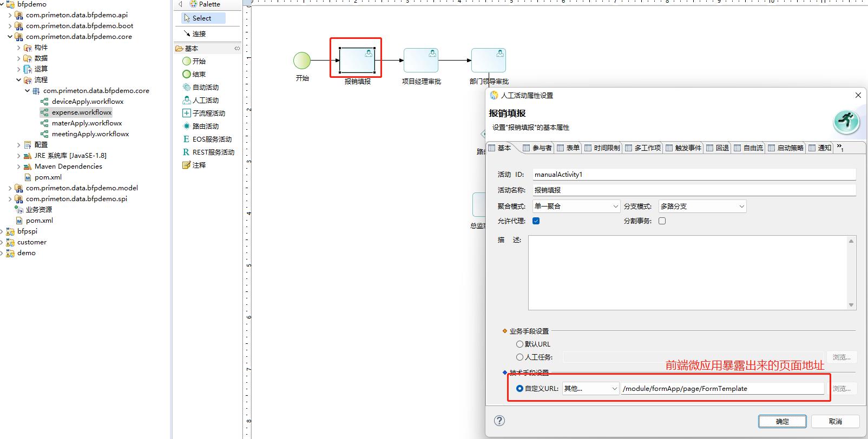The width and height of the screenshot is (868, 439).
Task: Pick the 自动活动 tool in palette
Action: pyautogui.click(x=187, y=87)
